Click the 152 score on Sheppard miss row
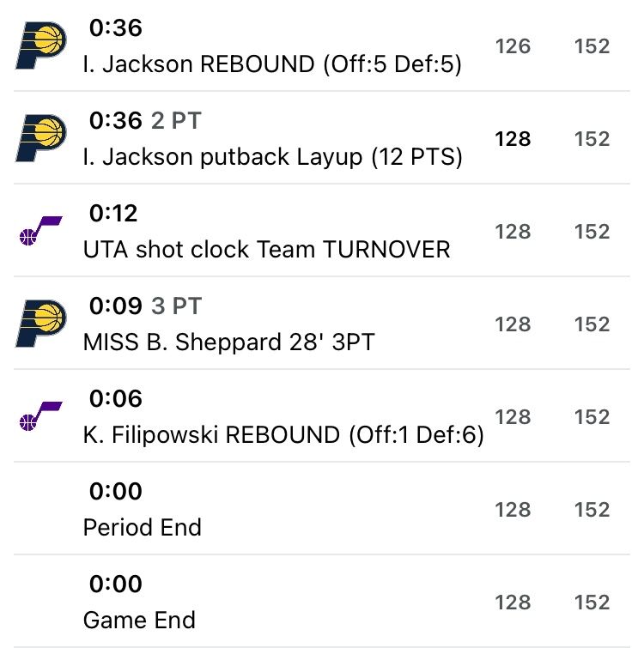This screenshot has height=648, width=644. [592, 324]
